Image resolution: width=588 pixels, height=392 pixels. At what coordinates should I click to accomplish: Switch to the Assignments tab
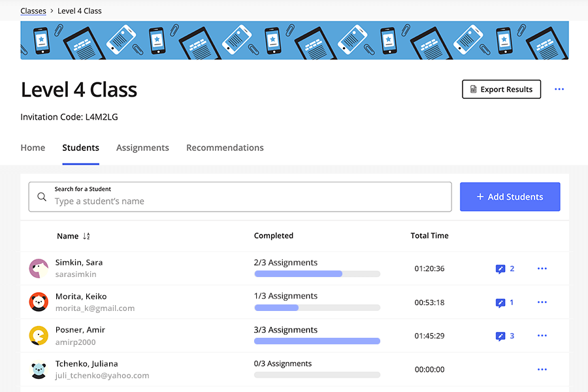[x=142, y=148]
